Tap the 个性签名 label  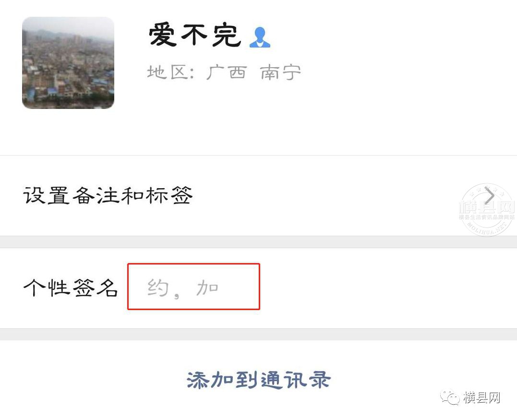71,288
